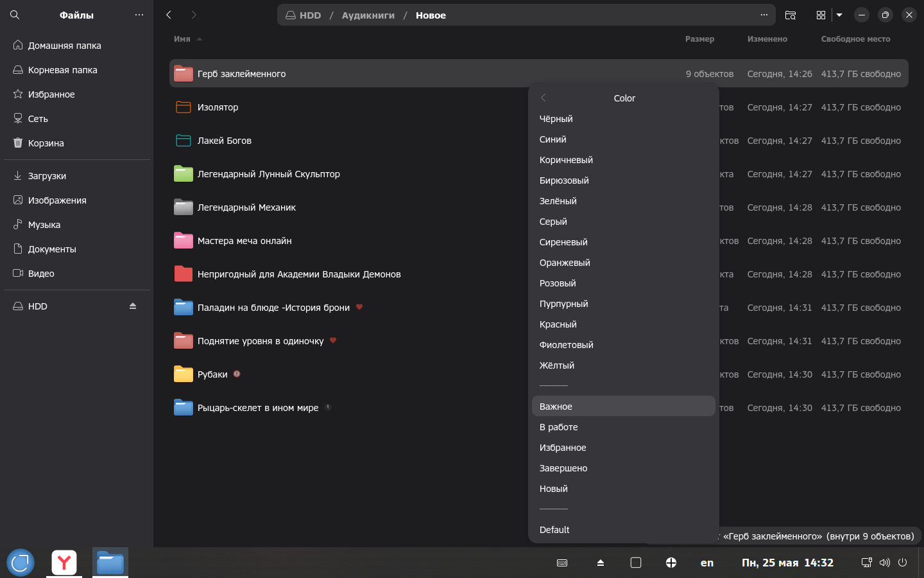Open Yandex browser from the taskbar
Viewport: 924px width, 578px height.
pos(64,563)
